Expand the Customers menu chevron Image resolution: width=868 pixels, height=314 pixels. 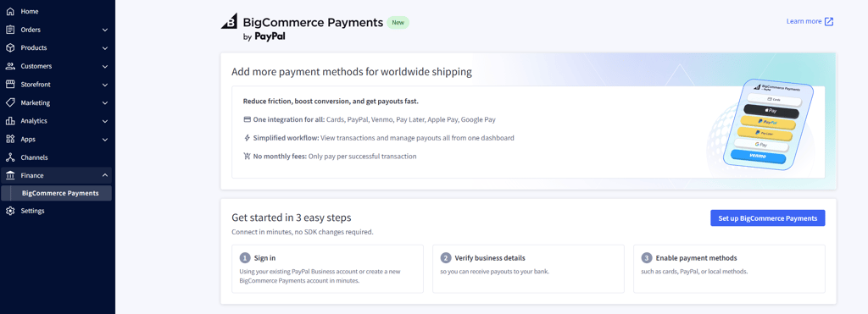pos(105,66)
